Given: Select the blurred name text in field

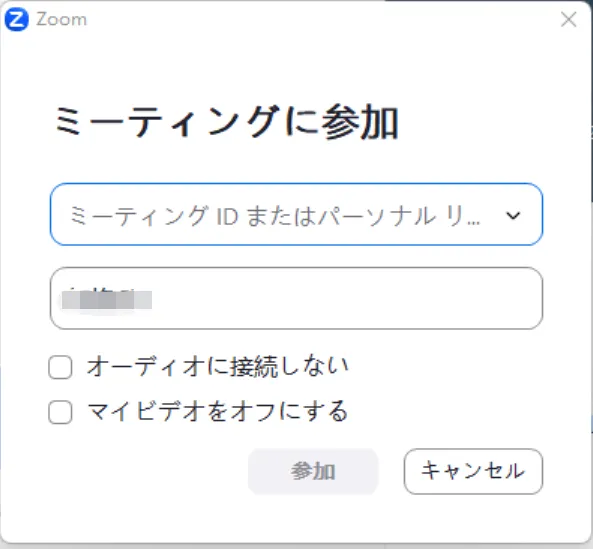Looking at the screenshot, I should coord(107,299).
